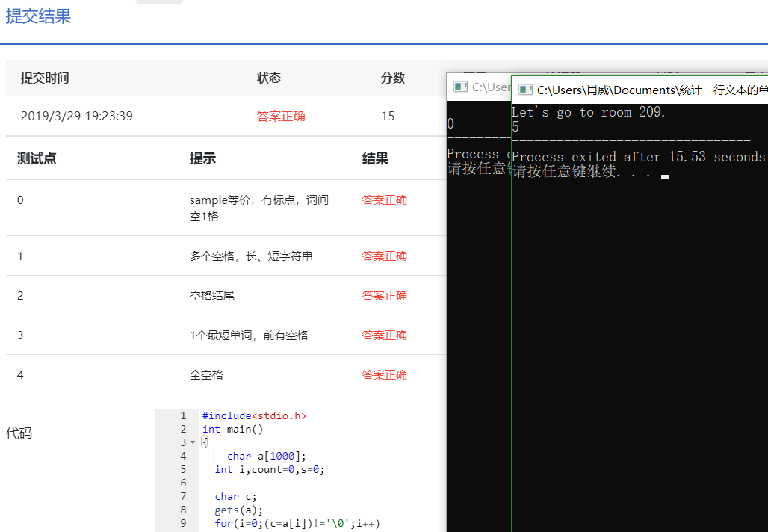Click code line gets(a);

(238, 510)
